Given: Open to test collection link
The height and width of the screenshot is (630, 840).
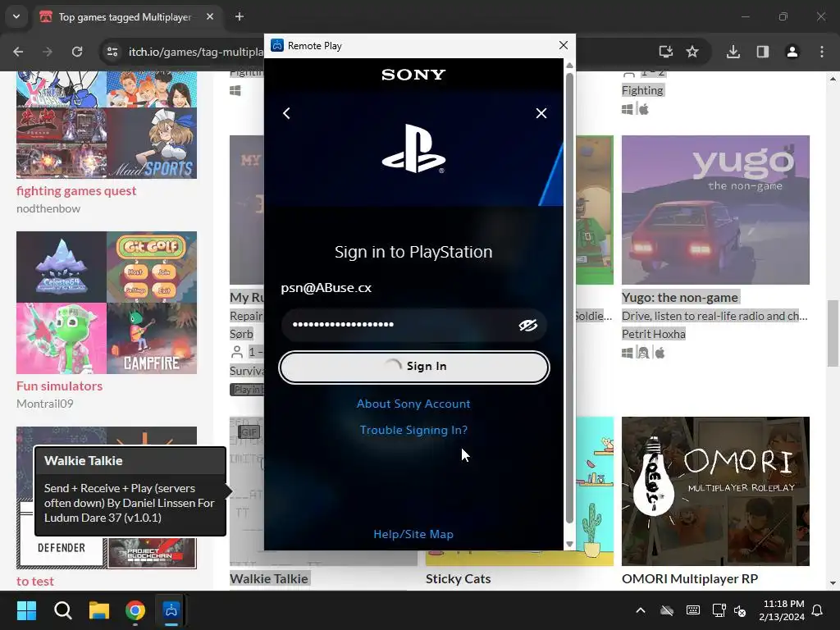Looking at the screenshot, I should point(34,582).
